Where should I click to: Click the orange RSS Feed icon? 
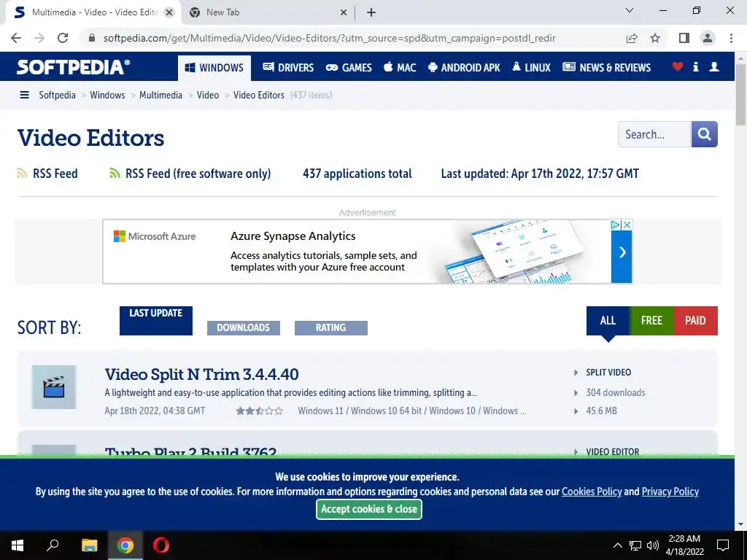(22, 174)
